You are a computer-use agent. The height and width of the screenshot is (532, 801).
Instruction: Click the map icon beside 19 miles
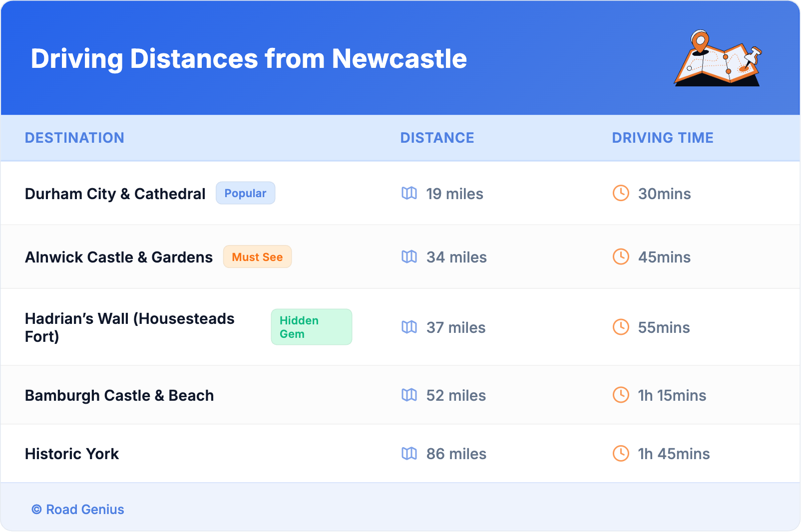click(409, 193)
